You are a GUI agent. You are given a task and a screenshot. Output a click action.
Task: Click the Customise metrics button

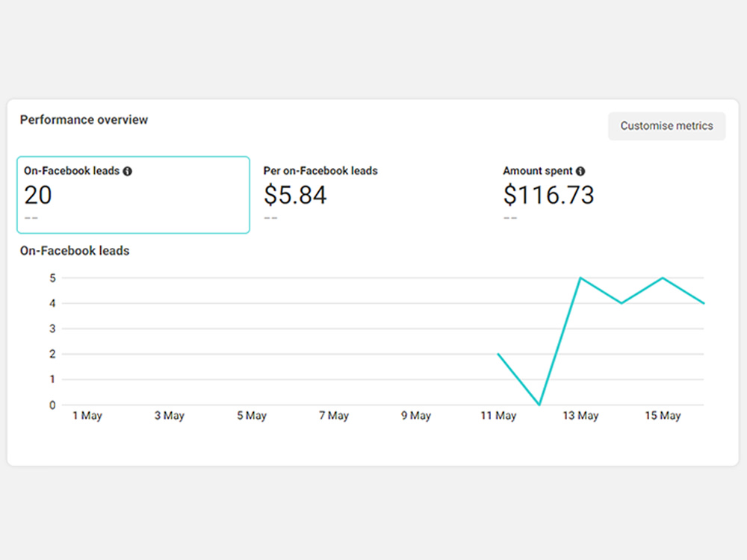666,125
